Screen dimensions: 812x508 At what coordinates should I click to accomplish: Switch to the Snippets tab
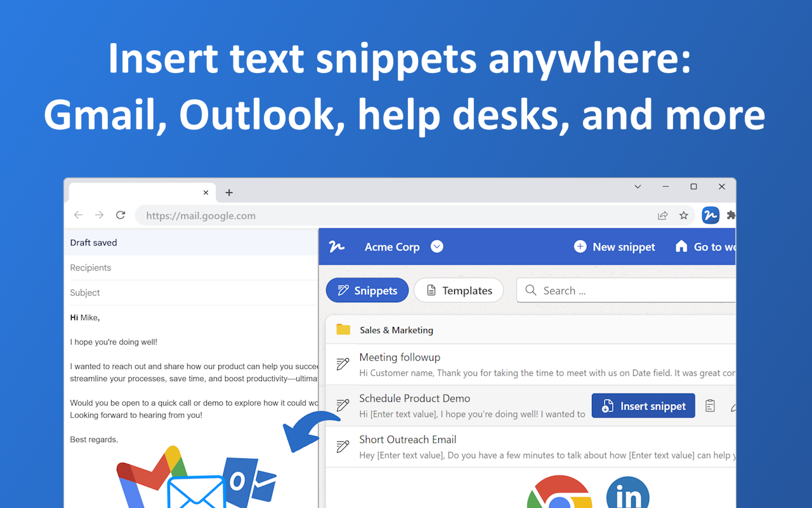pyautogui.click(x=367, y=290)
